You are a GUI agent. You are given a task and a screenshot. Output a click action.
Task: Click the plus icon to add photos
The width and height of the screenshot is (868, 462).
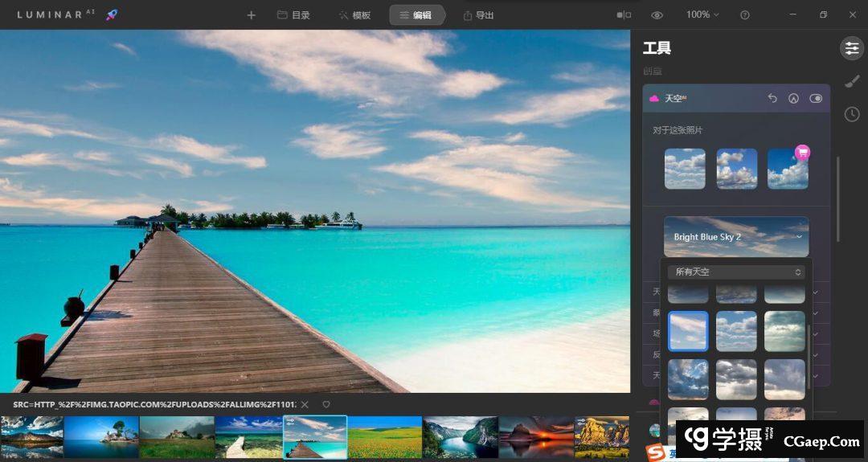coord(251,15)
